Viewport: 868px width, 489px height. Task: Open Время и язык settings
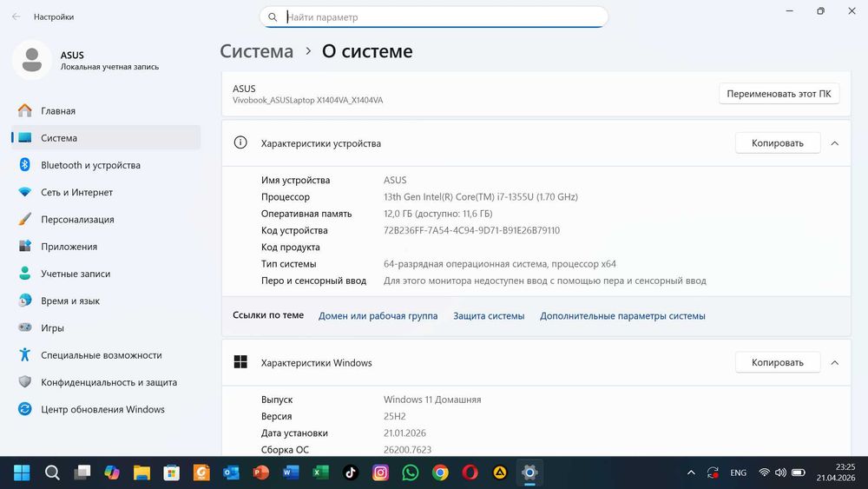pos(105,301)
